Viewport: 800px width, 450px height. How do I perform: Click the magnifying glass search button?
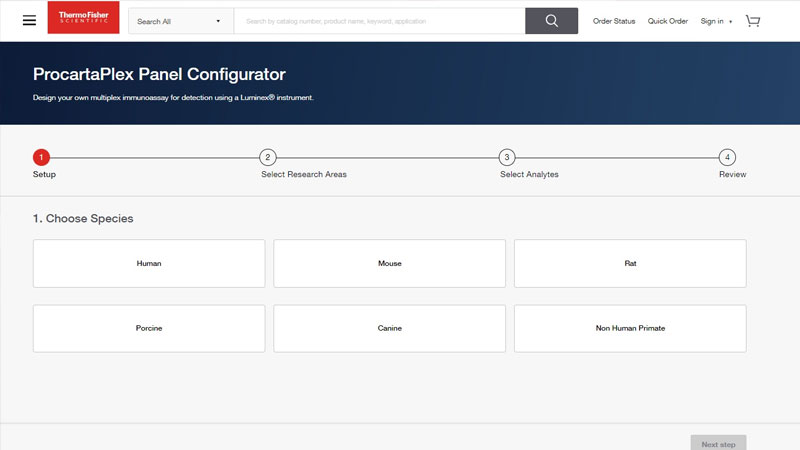click(x=552, y=21)
